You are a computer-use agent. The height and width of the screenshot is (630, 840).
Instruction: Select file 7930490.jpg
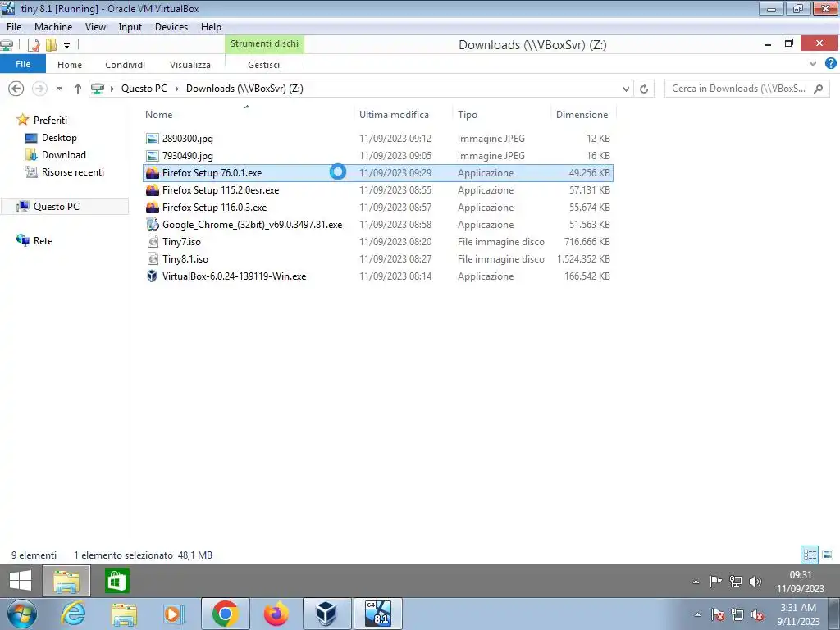[x=188, y=156]
